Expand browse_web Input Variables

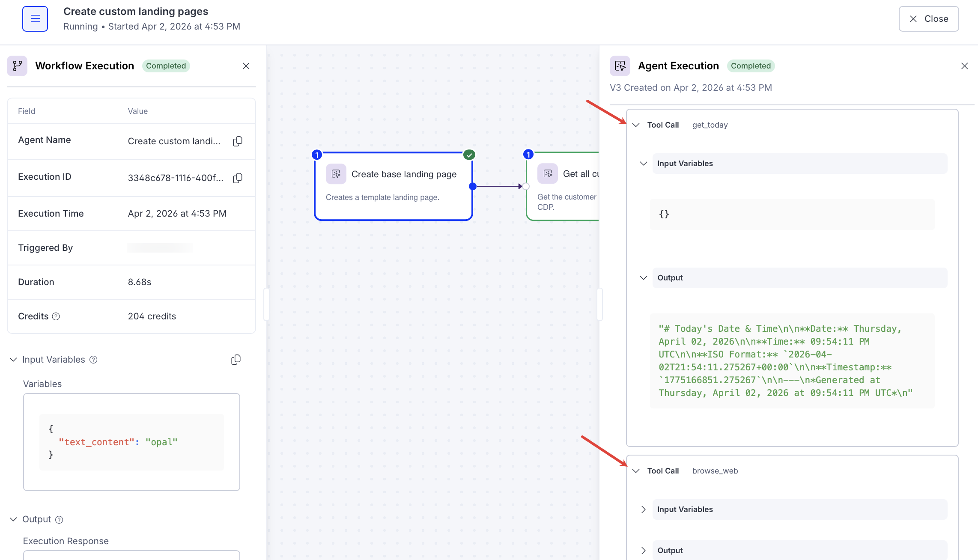click(x=643, y=509)
